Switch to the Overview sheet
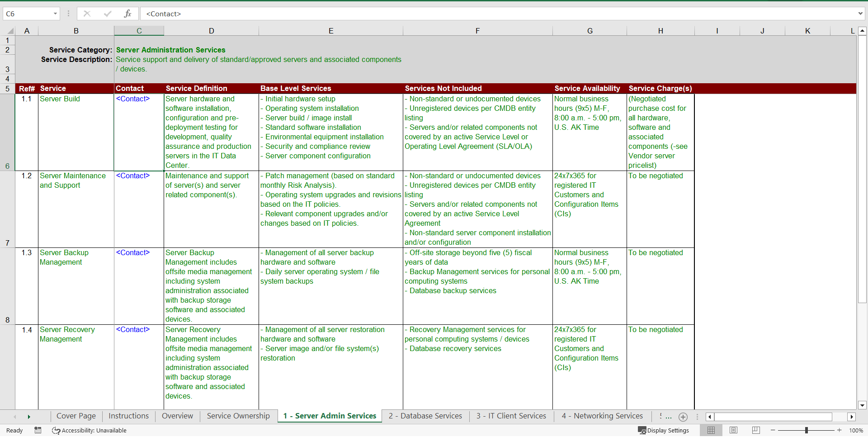 click(177, 416)
